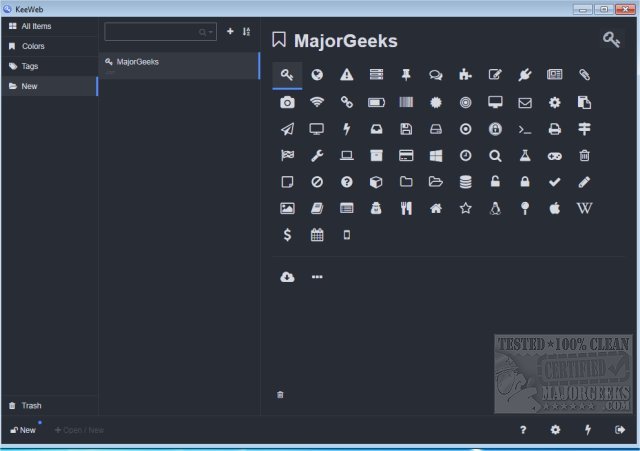Pick the puzzle piece icon
Viewport: 640px width, 451px height.
(x=465, y=75)
